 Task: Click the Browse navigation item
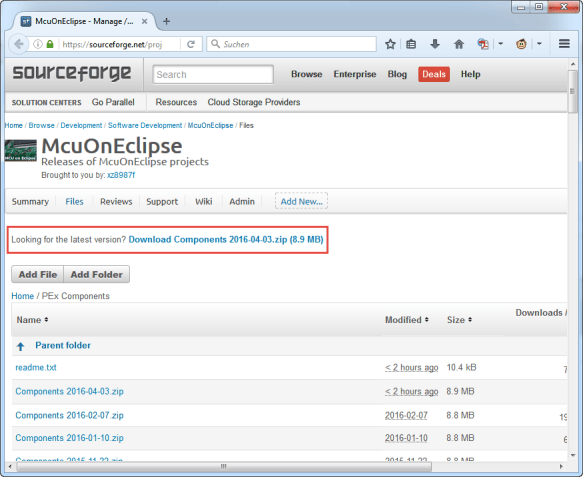306,74
